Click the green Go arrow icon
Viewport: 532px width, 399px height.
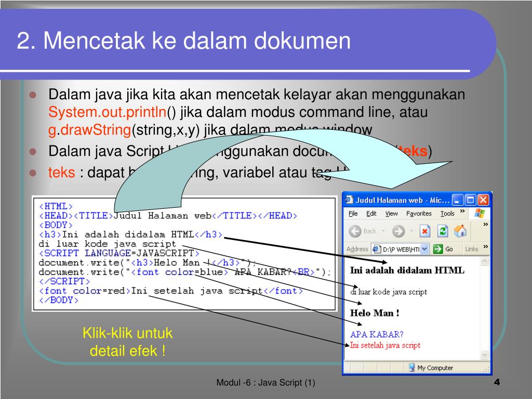click(438, 249)
